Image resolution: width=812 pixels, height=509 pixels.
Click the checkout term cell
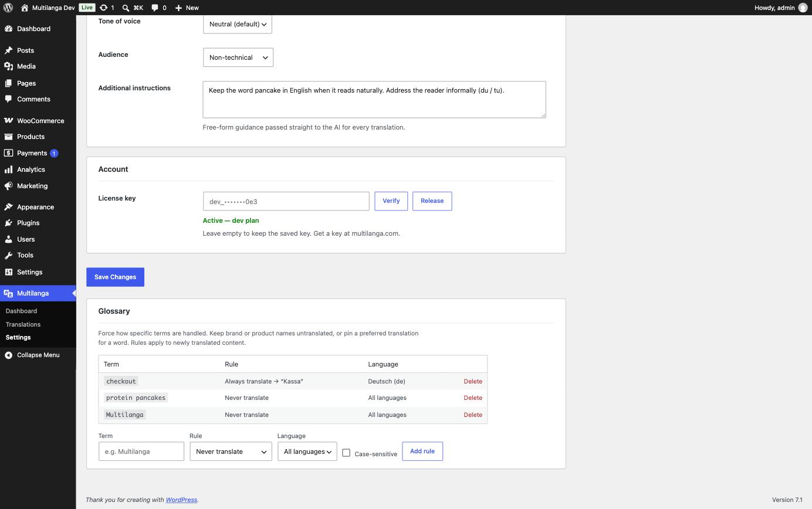point(121,381)
